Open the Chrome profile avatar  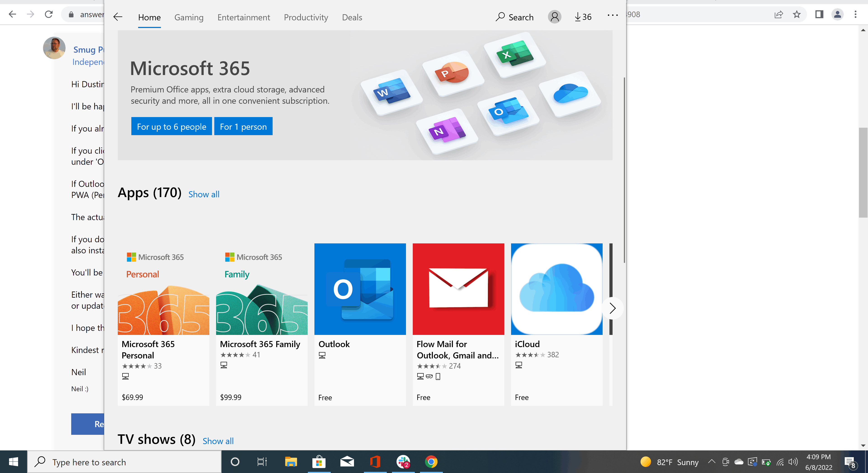tap(838, 14)
